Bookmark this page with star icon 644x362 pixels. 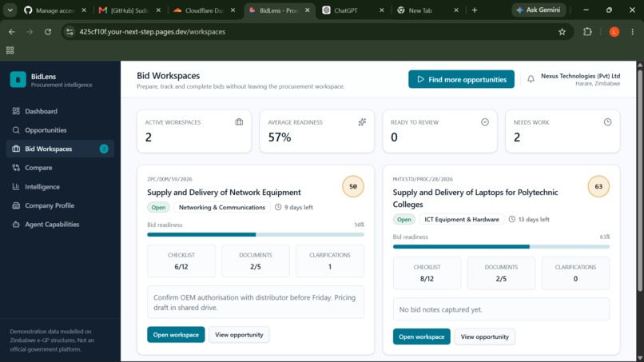pyautogui.click(x=562, y=32)
